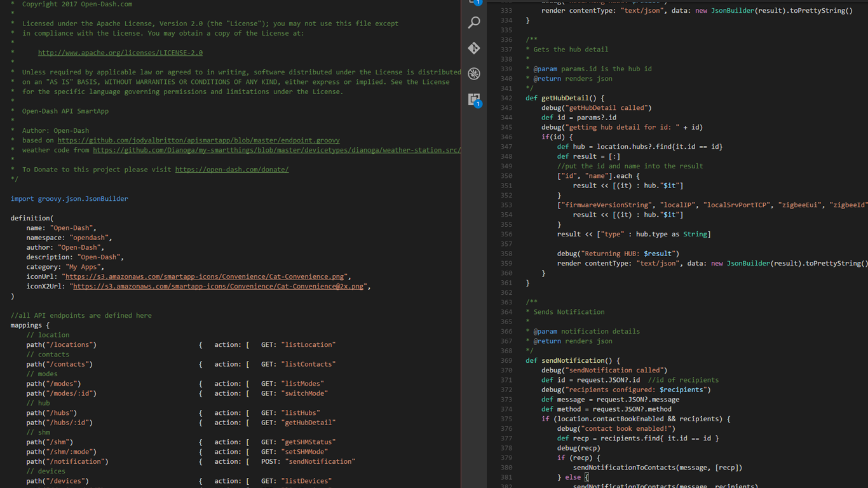Follow the jodyalbritton apismartapp GitHub link

(x=198, y=140)
